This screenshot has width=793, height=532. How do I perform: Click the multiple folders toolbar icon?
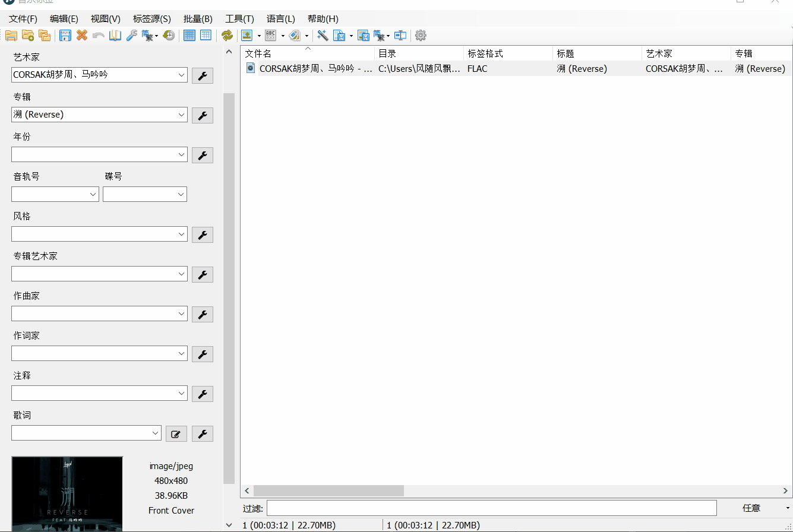point(45,36)
